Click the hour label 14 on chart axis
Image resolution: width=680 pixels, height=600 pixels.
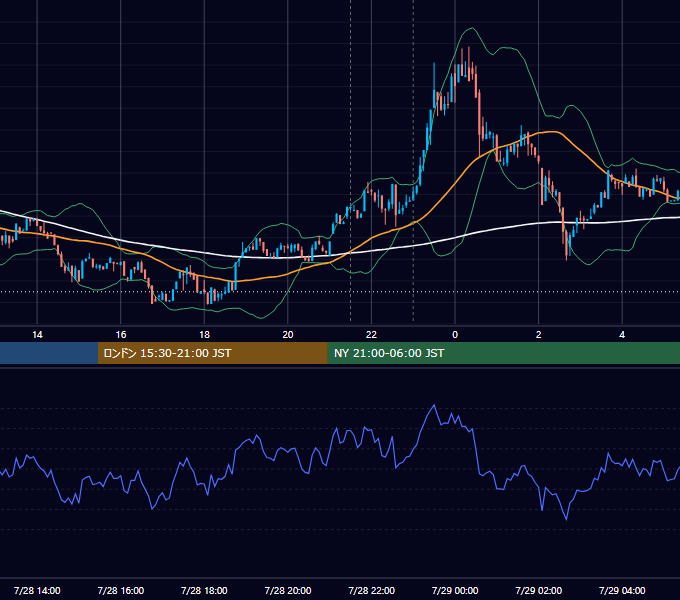coord(37,335)
